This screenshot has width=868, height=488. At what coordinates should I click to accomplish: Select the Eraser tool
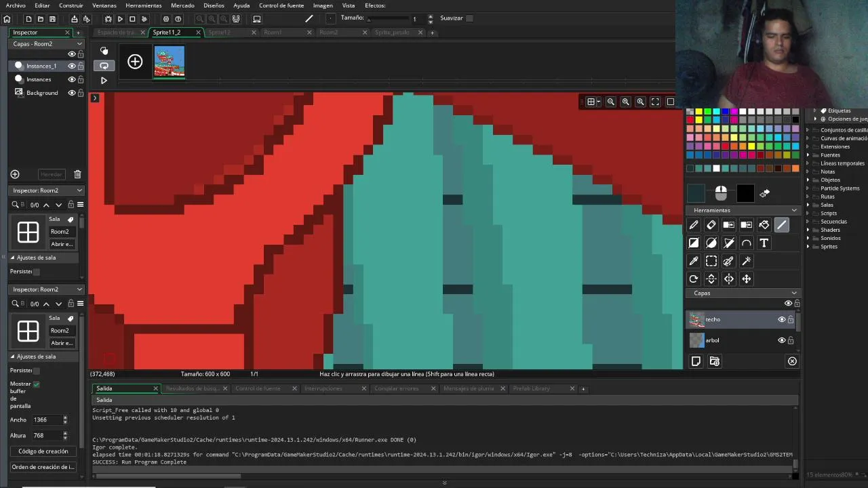[711, 225]
